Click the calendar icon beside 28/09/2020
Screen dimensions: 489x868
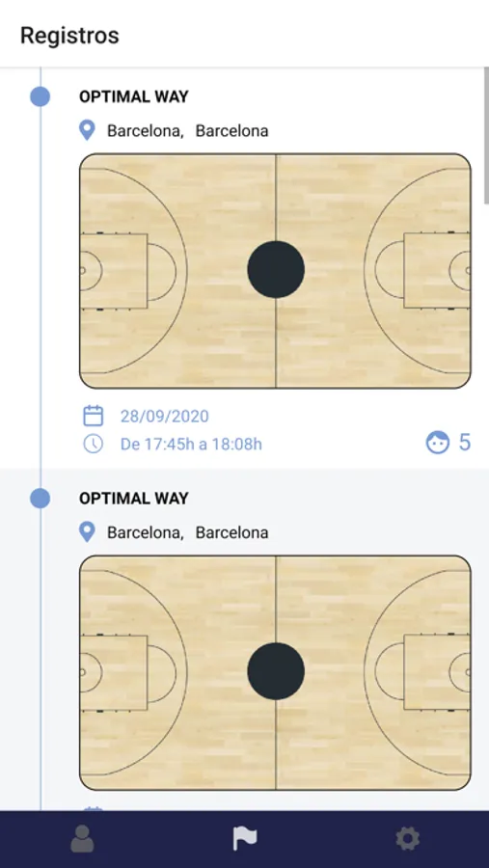pos(93,415)
